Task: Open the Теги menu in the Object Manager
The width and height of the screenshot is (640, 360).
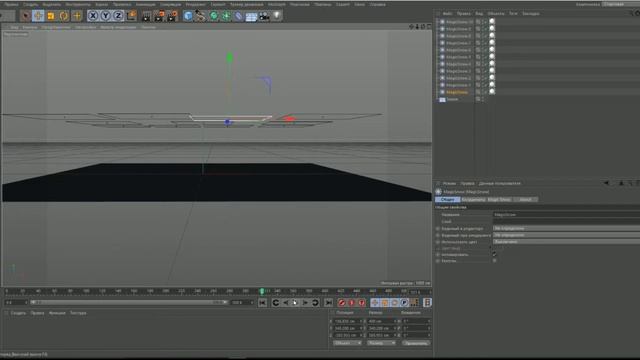Action: tap(513, 13)
